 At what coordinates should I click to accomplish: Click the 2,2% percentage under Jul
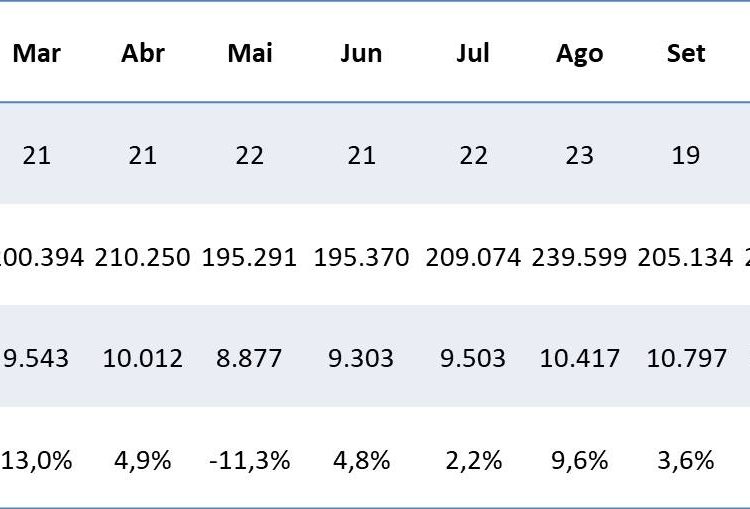[x=473, y=460]
